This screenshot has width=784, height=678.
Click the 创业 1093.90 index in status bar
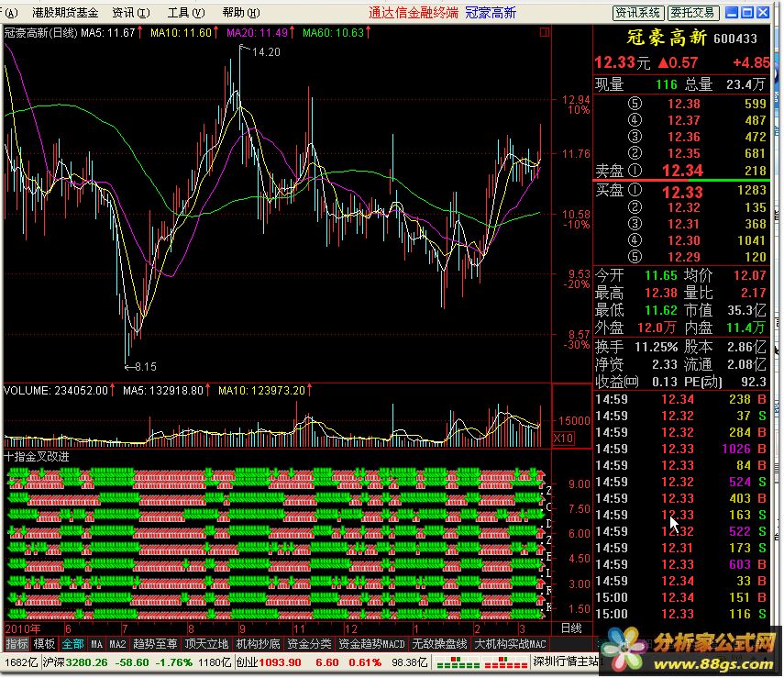tap(269, 662)
